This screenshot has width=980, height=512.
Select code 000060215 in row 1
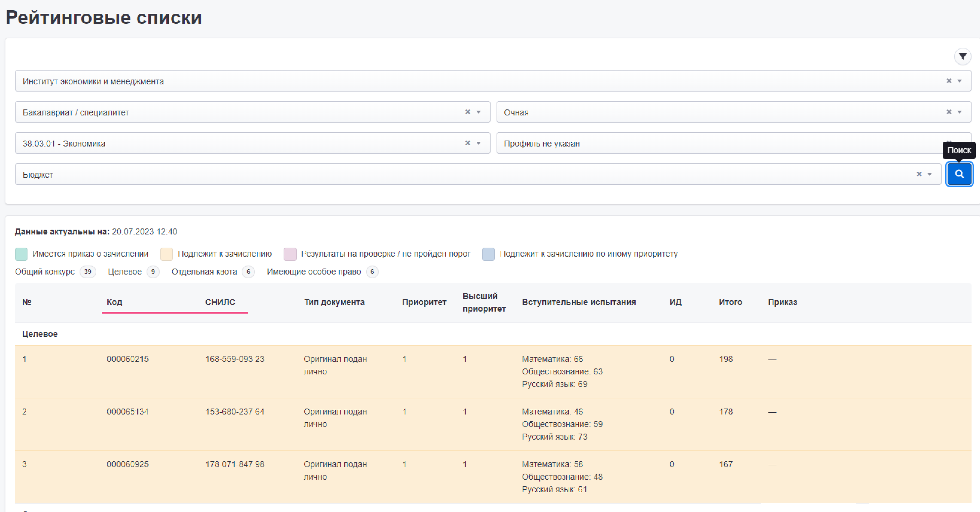tap(128, 359)
